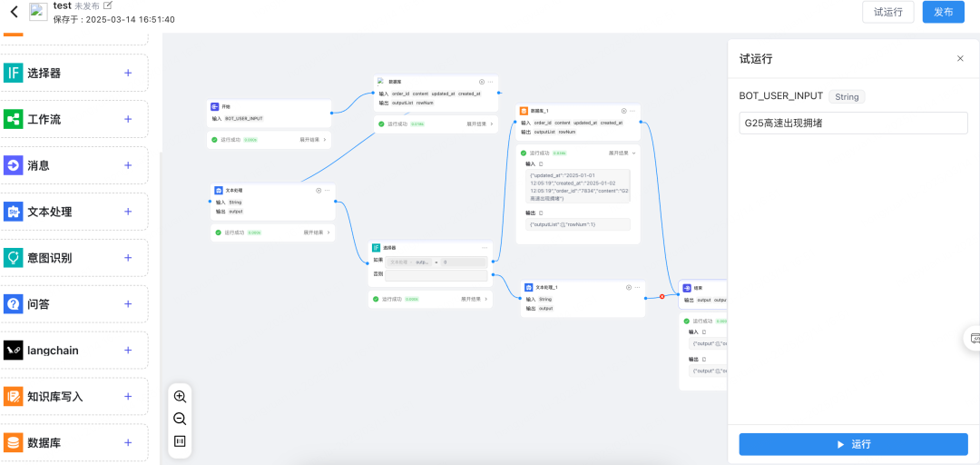Add a 知识库写入 node with its plus
This screenshot has width=980, height=465.
(128, 397)
